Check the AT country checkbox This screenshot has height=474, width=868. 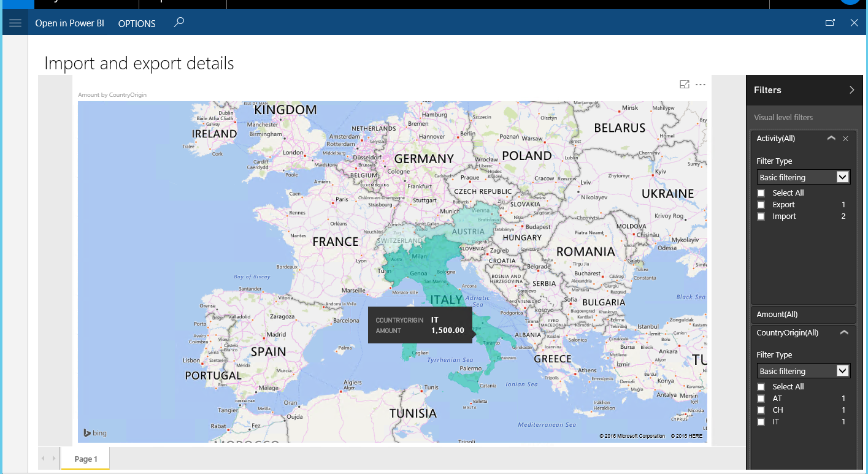pyautogui.click(x=761, y=399)
